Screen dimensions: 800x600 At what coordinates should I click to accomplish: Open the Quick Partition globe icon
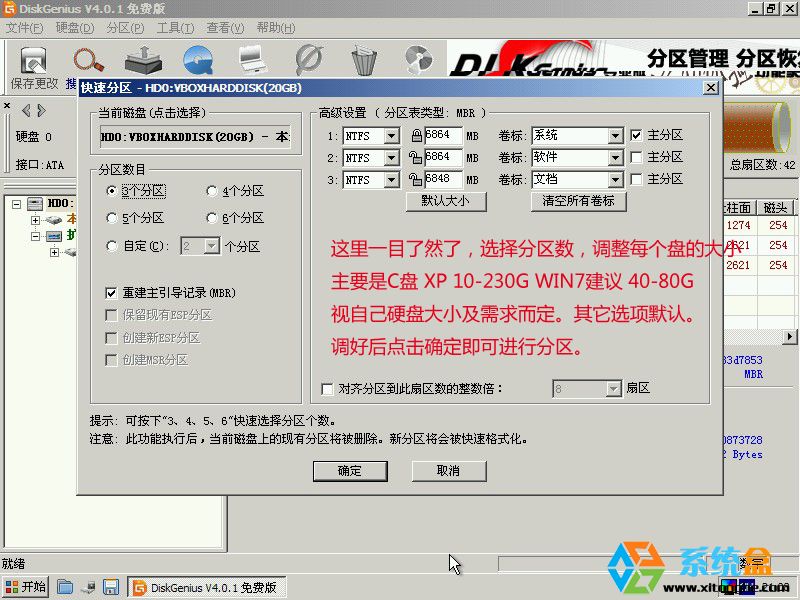[x=198, y=60]
